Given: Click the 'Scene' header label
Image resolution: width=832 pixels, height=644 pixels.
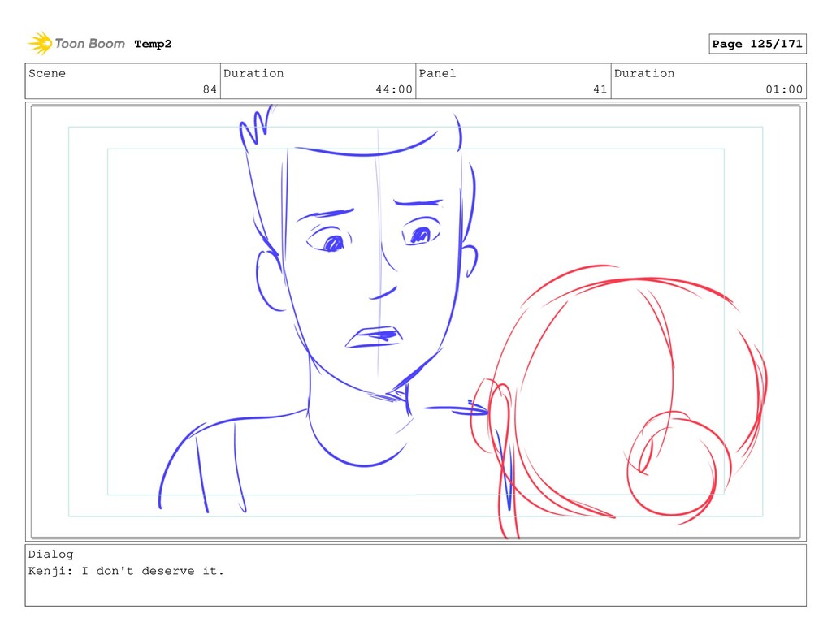Looking at the screenshot, I should point(47,73).
